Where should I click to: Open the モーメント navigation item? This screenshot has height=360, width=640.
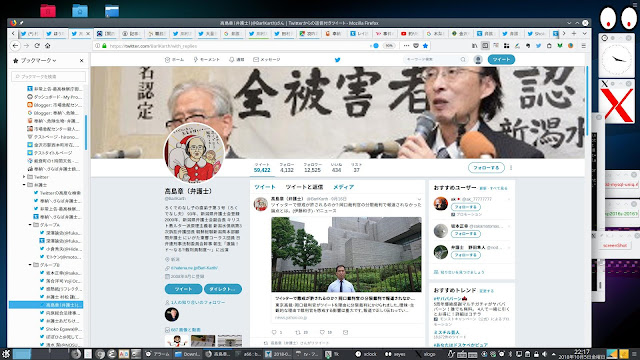click(x=207, y=60)
